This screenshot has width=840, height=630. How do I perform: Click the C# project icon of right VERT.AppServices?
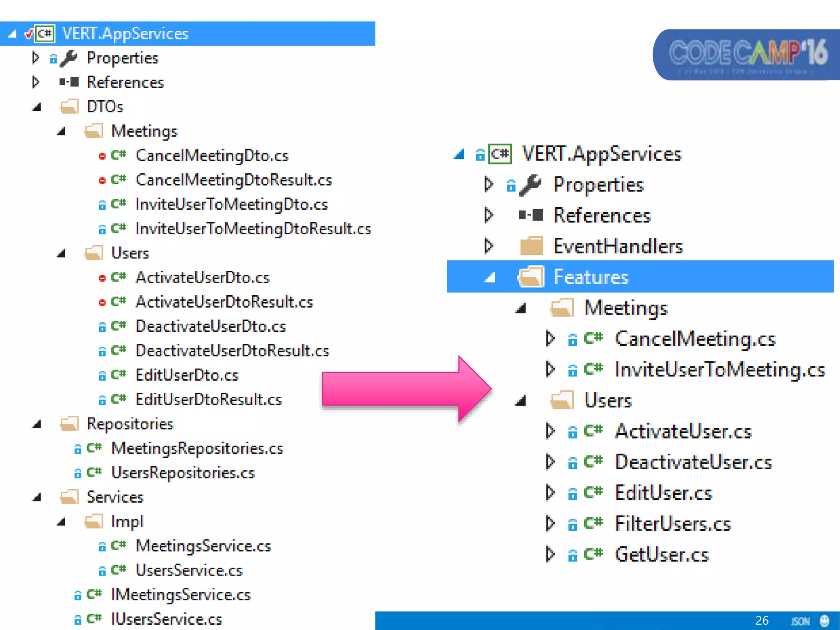pyautogui.click(x=500, y=154)
